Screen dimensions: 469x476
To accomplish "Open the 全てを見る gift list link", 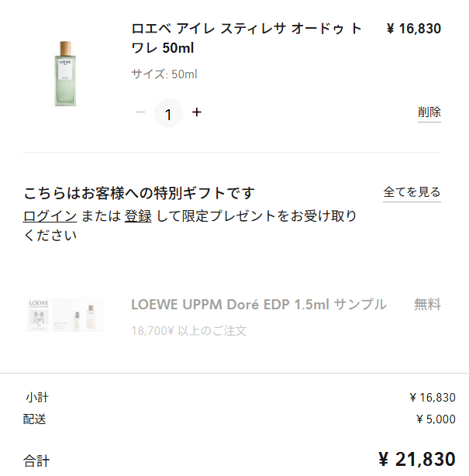I will [x=412, y=192].
